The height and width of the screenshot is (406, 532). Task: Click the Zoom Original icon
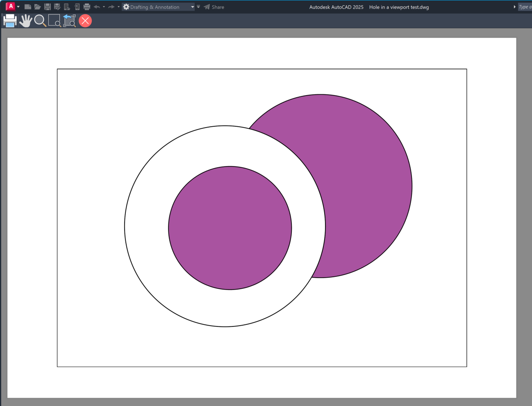pos(69,21)
